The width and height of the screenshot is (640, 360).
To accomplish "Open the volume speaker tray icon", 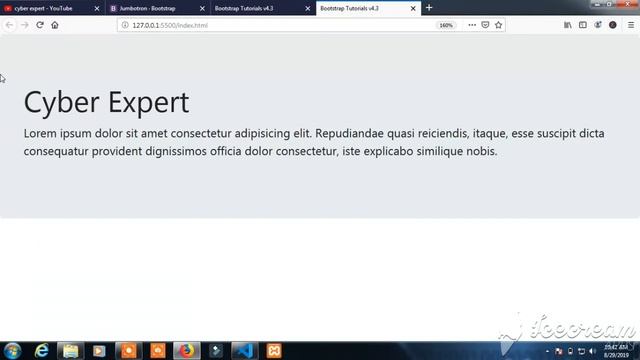I will (x=593, y=351).
